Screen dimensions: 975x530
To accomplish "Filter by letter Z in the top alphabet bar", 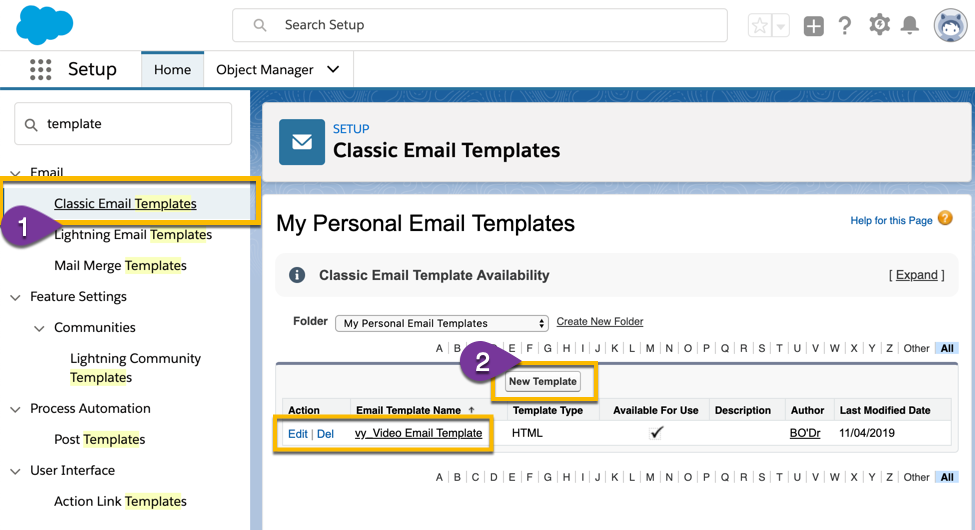I will pos(889,348).
